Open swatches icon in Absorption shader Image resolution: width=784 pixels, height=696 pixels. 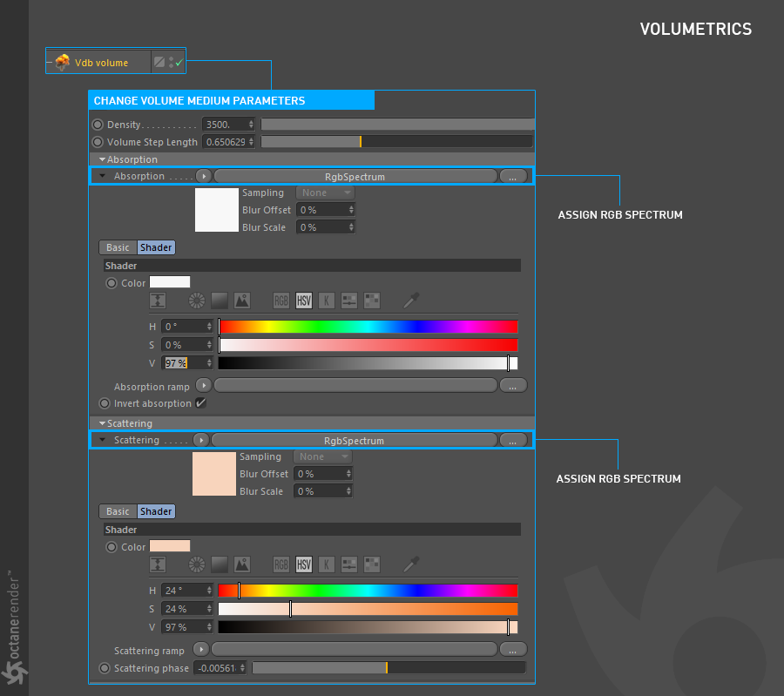tap(372, 301)
